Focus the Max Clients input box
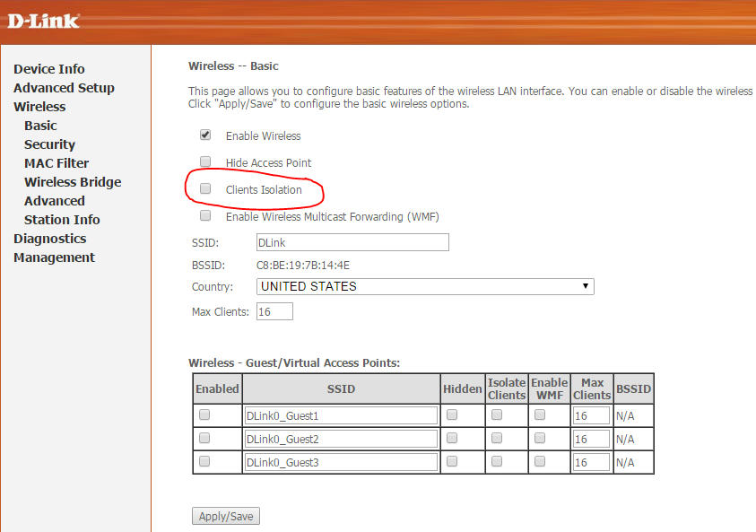 pos(274,312)
